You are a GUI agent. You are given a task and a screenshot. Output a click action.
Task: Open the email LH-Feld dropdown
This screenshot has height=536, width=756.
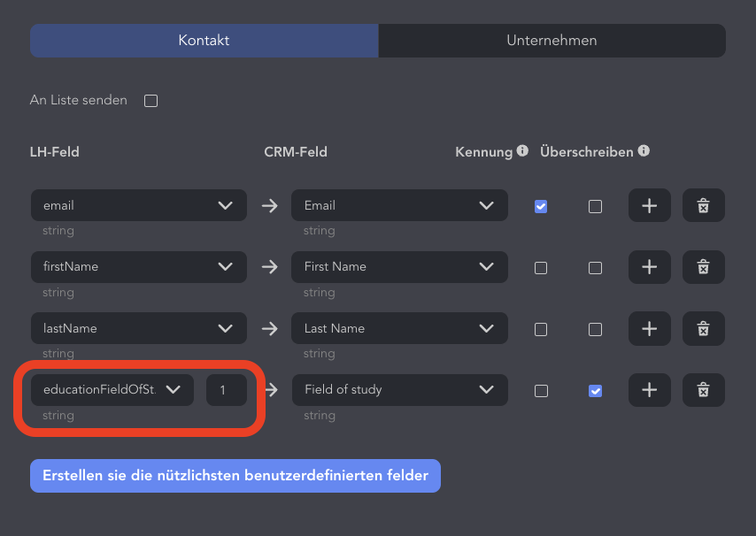[139, 205]
